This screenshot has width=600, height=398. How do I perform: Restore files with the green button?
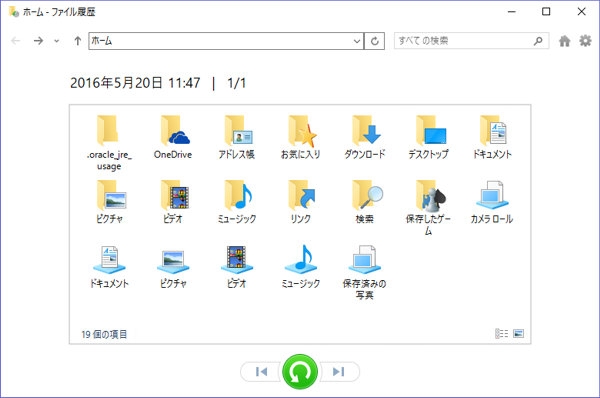(300, 372)
